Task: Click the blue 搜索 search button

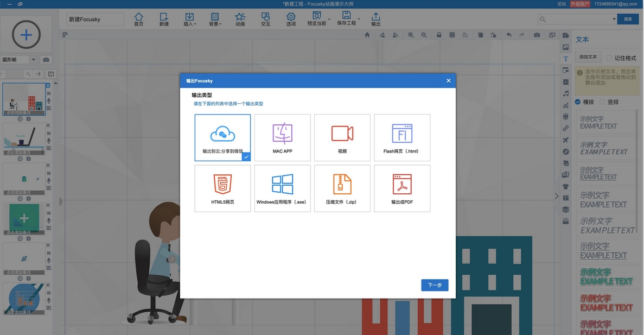Action: point(628,19)
